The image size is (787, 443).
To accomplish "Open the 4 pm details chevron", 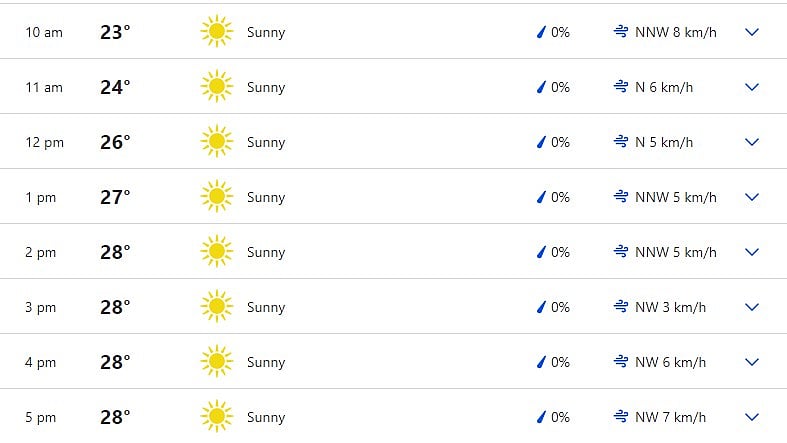I will tap(751, 362).
